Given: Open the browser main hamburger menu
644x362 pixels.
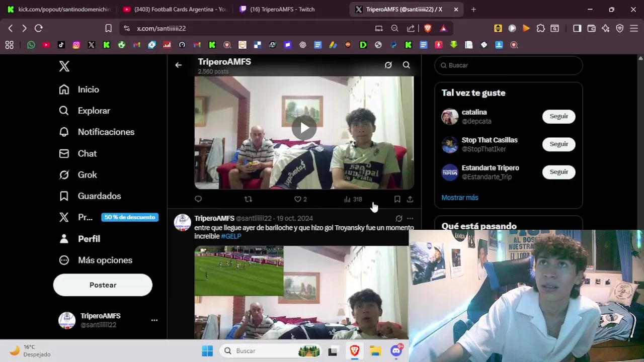Looking at the screenshot, I should [634, 29].
